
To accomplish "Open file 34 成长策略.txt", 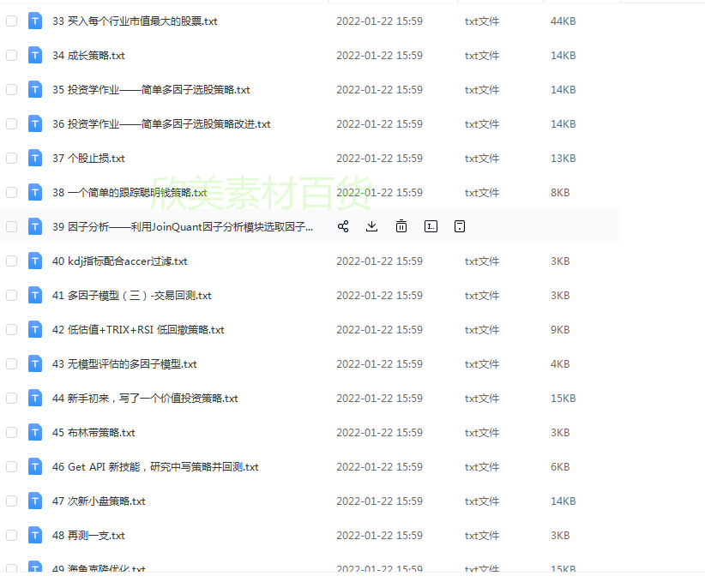I will tap(88, 55).
